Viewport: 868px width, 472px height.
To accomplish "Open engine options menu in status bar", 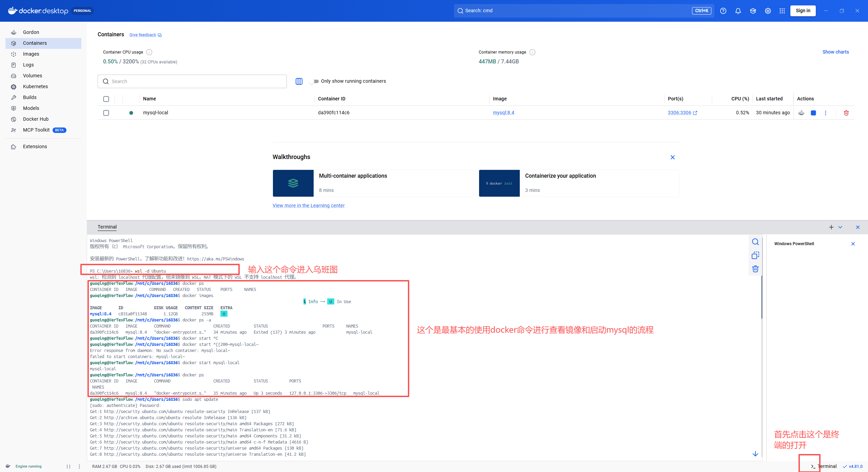I will (79, 467).
